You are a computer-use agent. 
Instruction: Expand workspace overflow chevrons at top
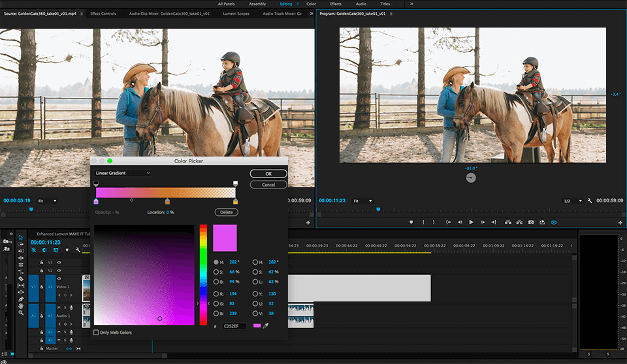(411, 4)
